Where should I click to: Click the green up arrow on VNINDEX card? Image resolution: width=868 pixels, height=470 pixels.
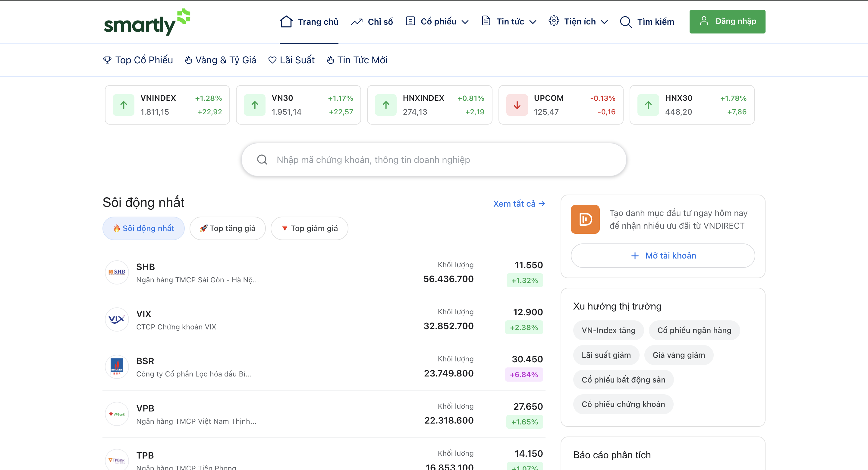[x=124, y=105]
